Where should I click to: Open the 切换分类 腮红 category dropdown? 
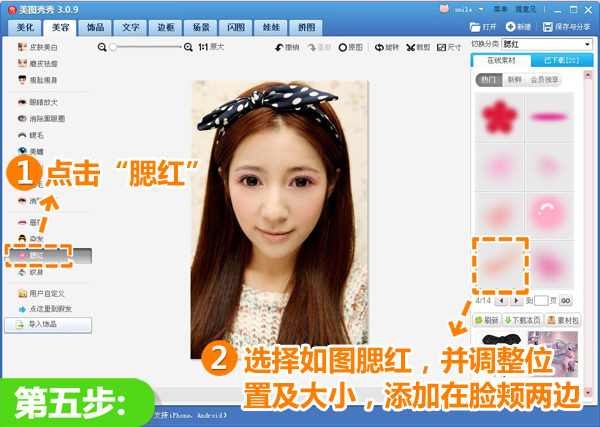click(x=547, y=44)
